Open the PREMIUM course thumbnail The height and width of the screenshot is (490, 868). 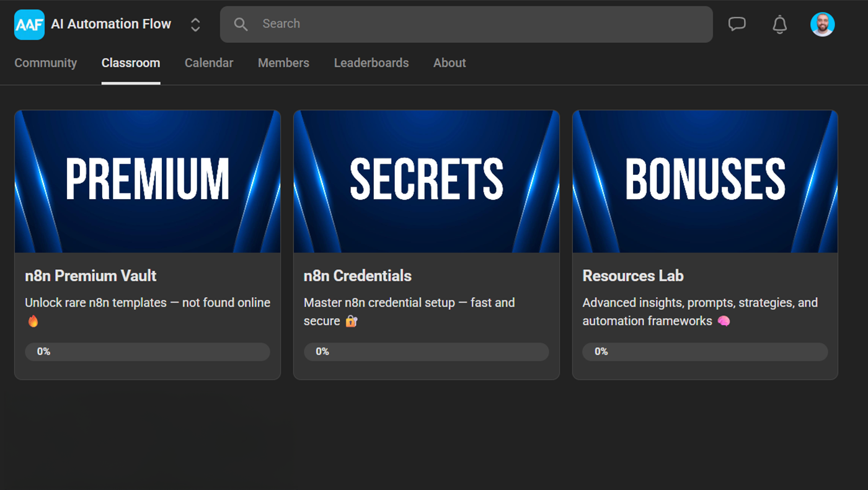click(x=148, y=181)
